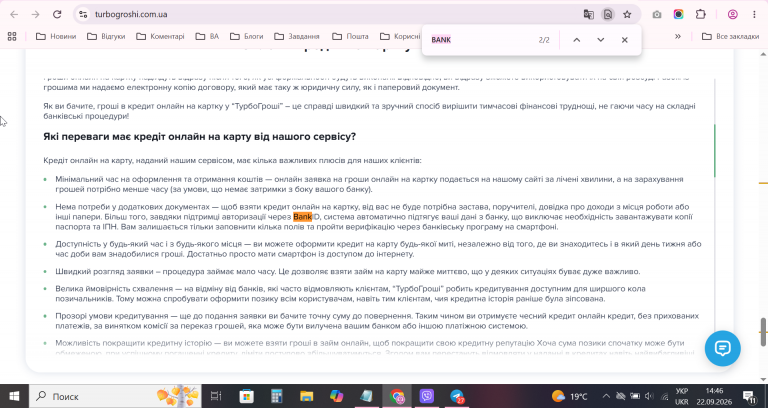Screen dimensions: 768x408
Task: Expand hidden bookmarks with double chevron
Action: point(678,36)
